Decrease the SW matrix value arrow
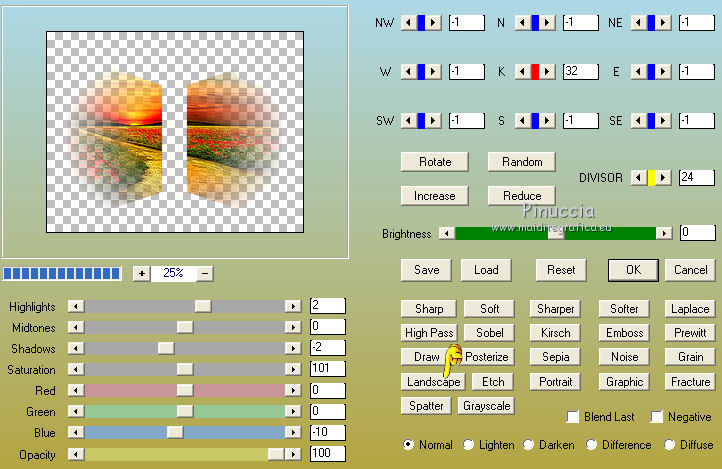 pyautogui.click(x=408, y=121)
